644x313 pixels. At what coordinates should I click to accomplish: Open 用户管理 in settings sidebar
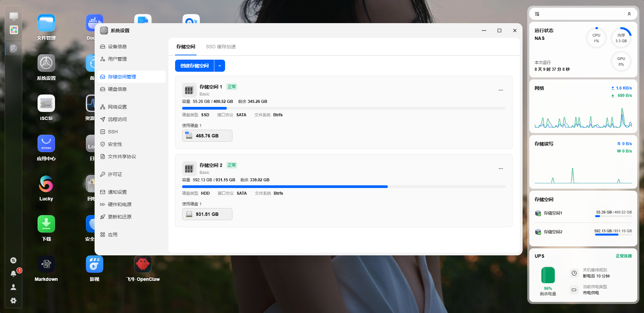coord(131,59)
